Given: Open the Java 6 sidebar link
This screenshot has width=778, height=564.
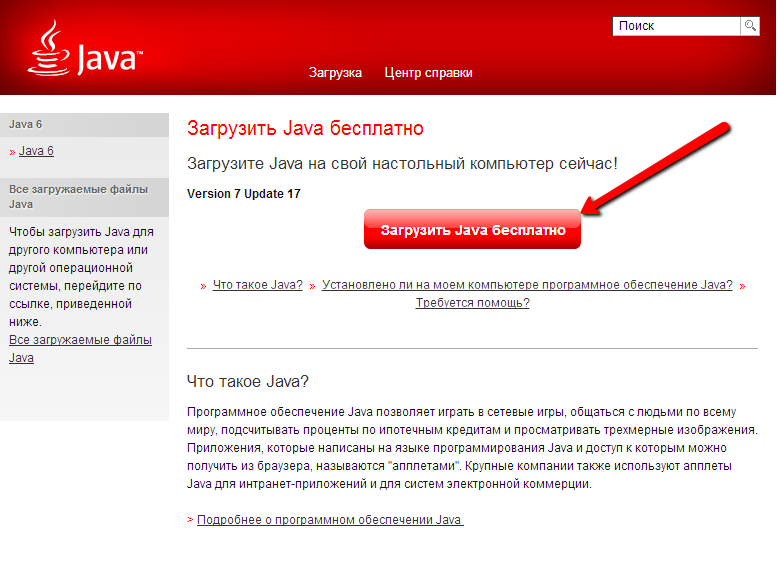Looking at the screenshot, I should point(36,151).
